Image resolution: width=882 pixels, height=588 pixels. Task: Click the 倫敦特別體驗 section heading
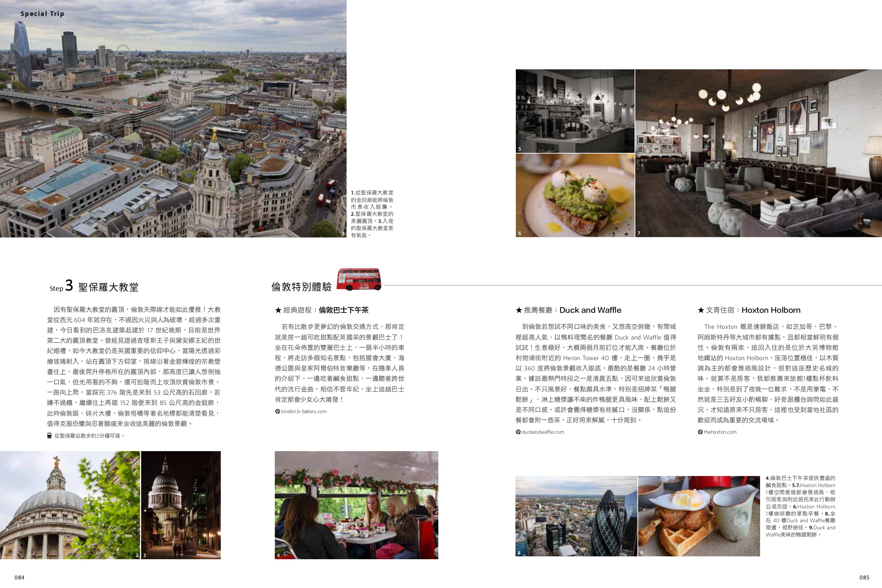pyautogui.click(x=301, y=287)
